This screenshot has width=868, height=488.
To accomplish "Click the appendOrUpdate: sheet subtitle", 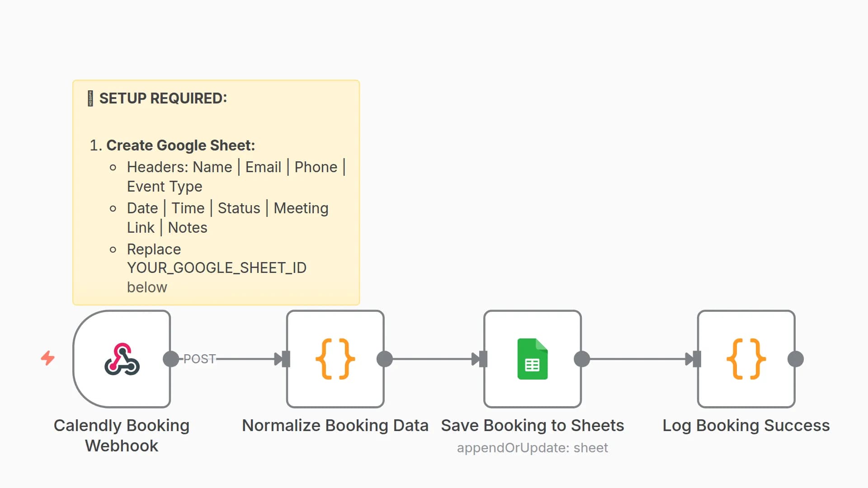I will (x=532, y=448).
